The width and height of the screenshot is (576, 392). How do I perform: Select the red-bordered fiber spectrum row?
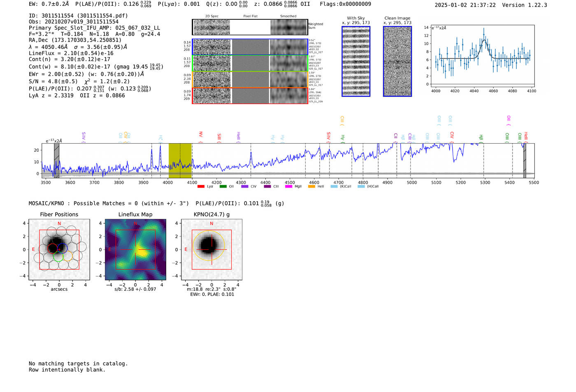click(250, 95)
